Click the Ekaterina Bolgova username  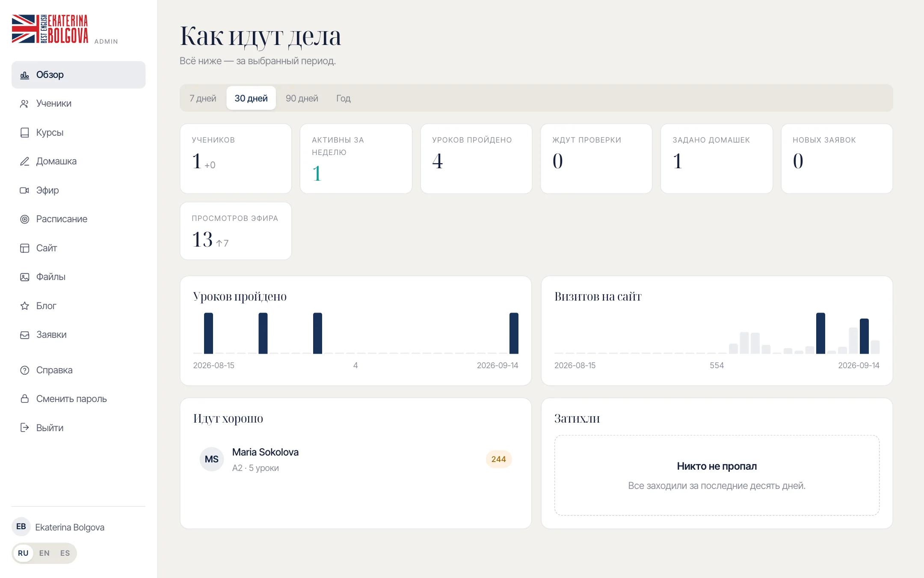click(x=70, y=527)
